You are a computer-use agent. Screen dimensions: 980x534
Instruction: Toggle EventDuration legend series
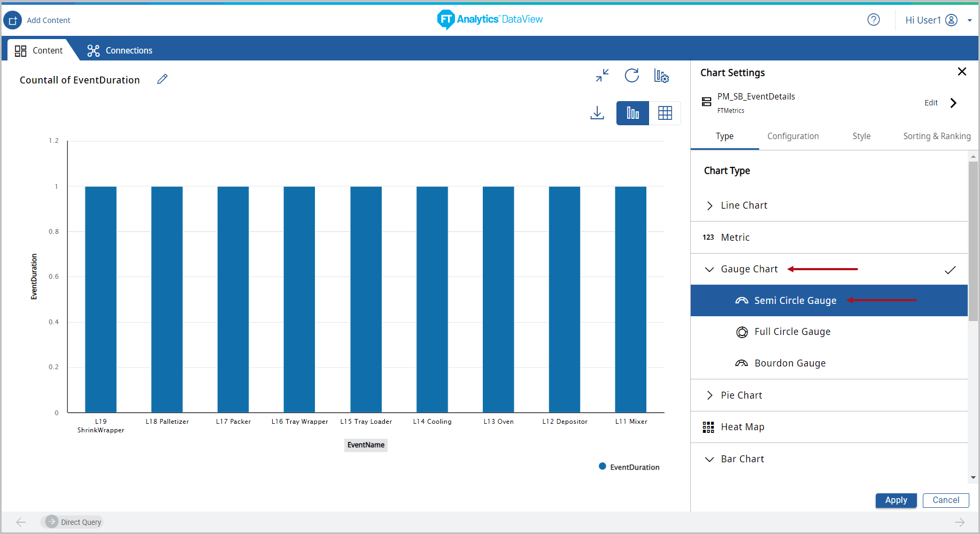tap(629, 467)
